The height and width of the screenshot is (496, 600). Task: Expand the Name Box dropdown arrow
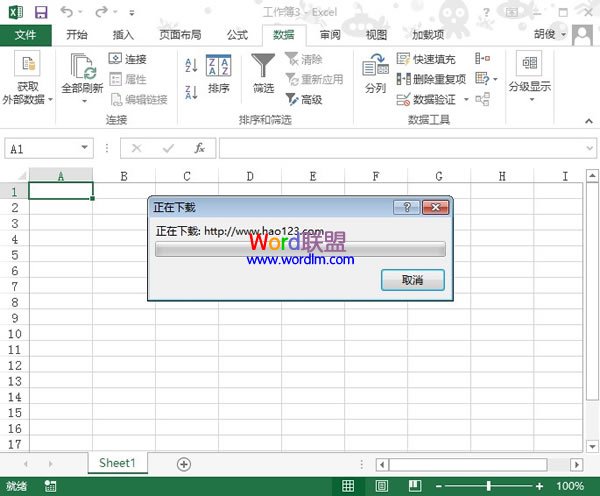click(85, 148)
